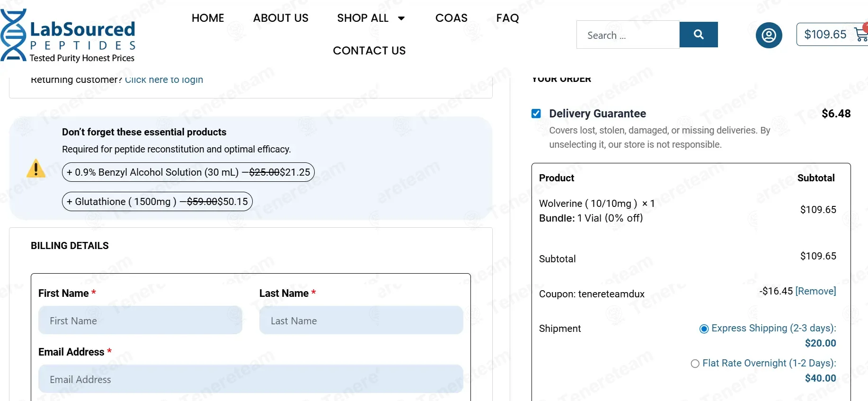Select Flat Rate Overnight (1-2 Days) shipping
Screen dimensions: 868x401
[695, 364]
